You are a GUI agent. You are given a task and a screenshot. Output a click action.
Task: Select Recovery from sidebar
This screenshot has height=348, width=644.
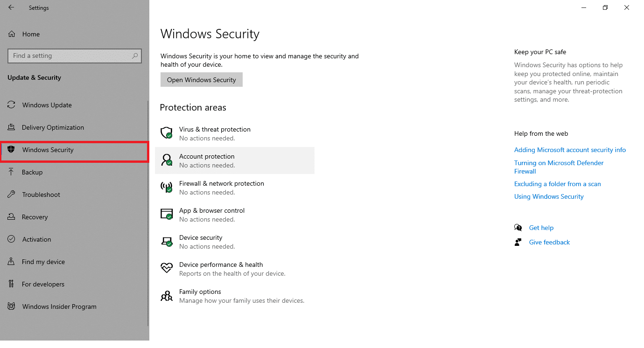click(35, 216)
